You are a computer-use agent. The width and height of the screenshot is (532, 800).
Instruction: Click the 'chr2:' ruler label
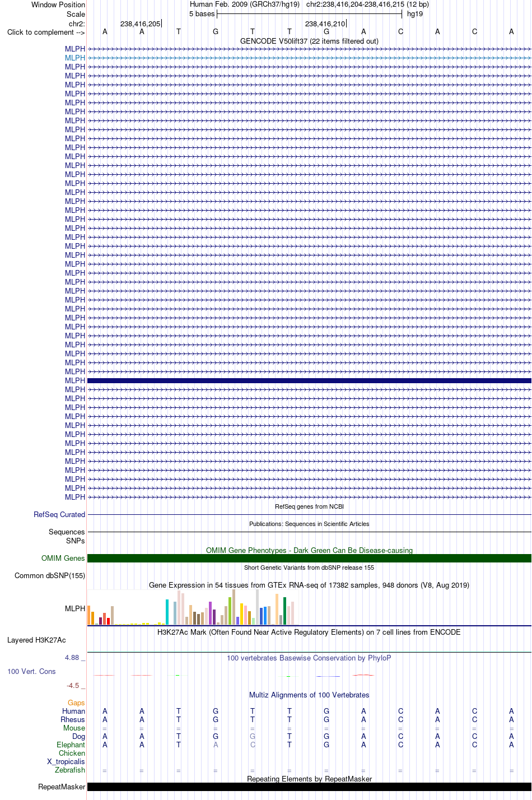77,24
